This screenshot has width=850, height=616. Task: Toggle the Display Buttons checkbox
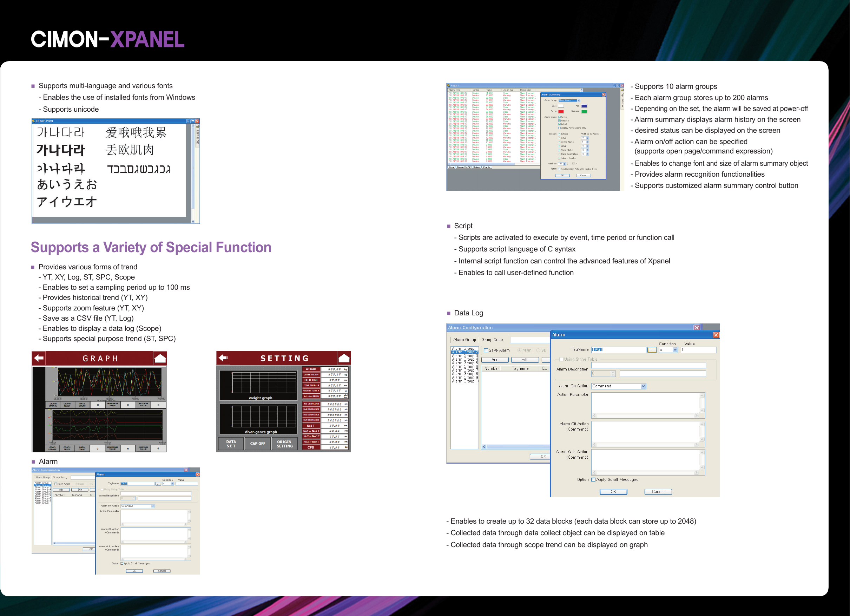pyautogui.click(x=559, y=134)
